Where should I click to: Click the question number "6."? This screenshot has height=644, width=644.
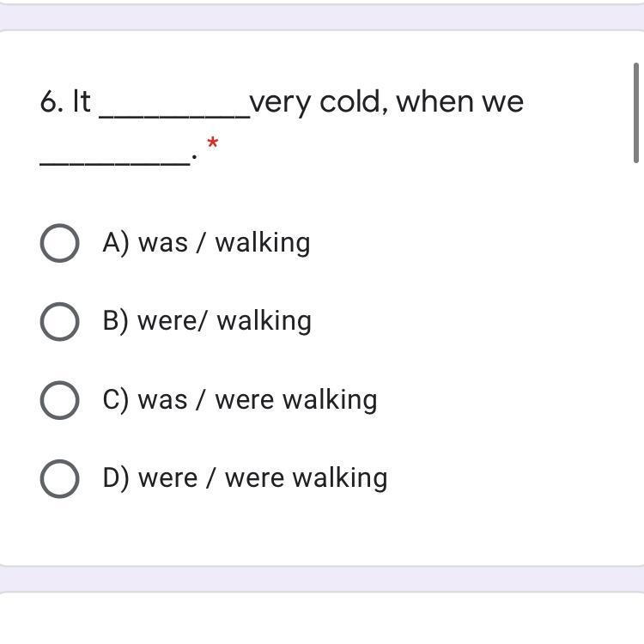coord(52,102)
